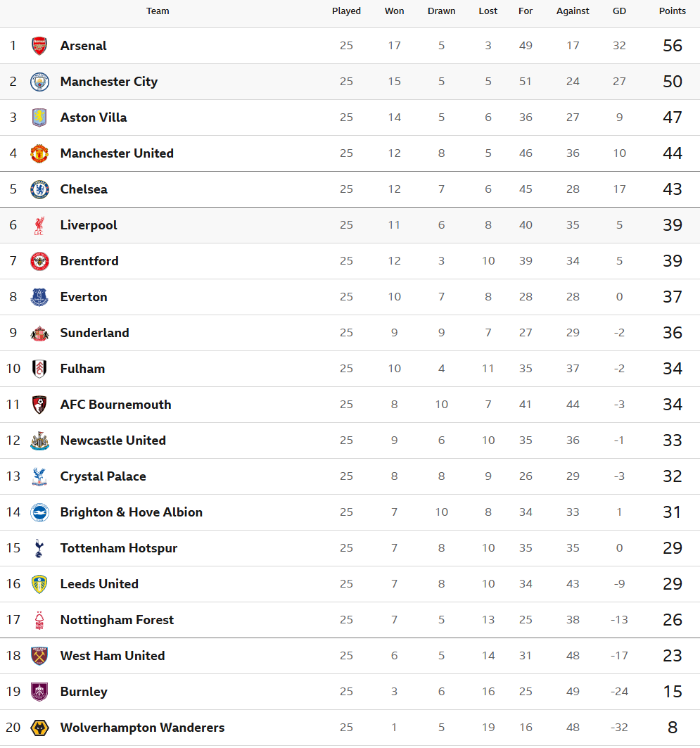
Task: Click the Wolverhampton Wanderers wolf badge
Action: (x=39, y=728)
